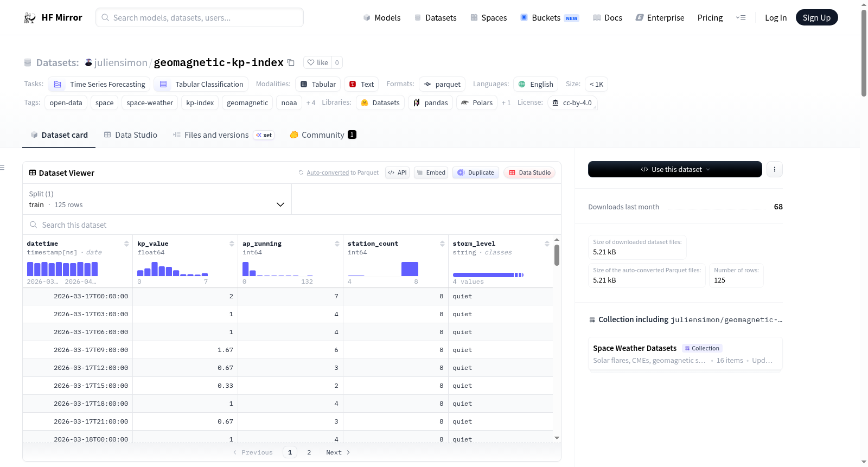
Task: Select the Polars library tag
Action: click(477, 103)
